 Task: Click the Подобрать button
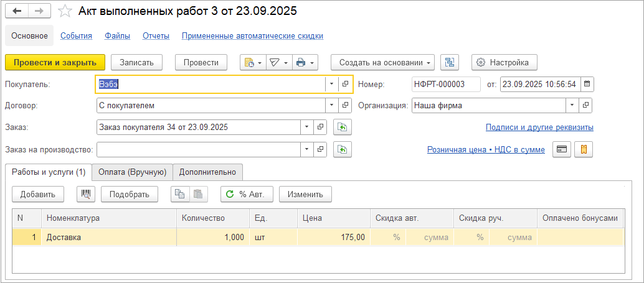click(130, 194)
